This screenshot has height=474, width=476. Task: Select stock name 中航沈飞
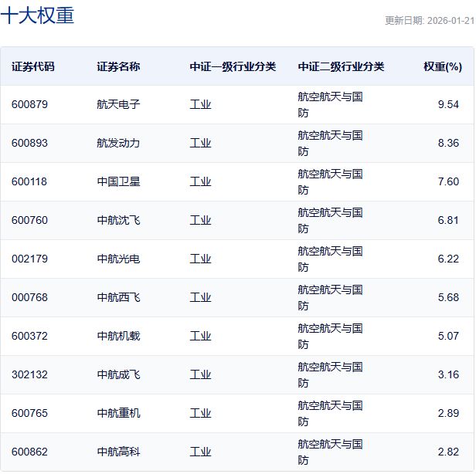tap(118, 220)
